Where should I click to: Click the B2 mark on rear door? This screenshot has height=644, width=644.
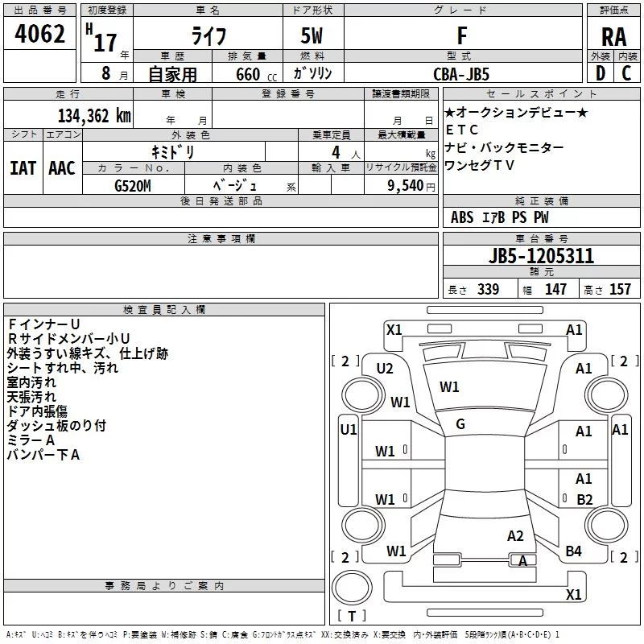[x=584, y=499]
